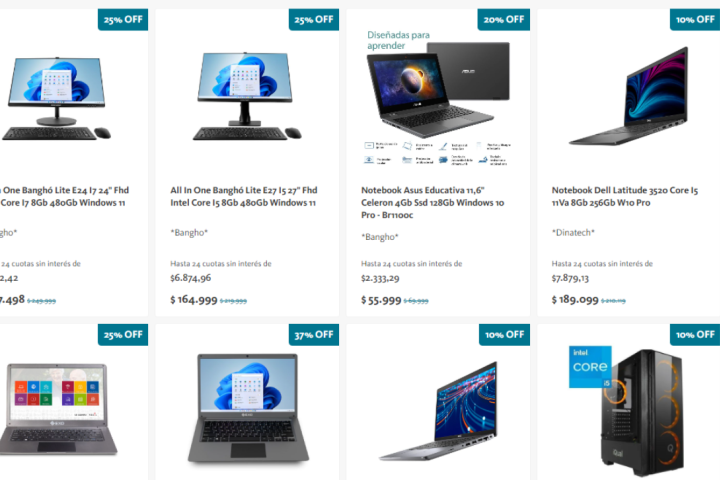Open the gaming PC tower with Intel Core image
The width and height of the screenshot is (720, 480).
pyautogui.click(x=626, y=410)
